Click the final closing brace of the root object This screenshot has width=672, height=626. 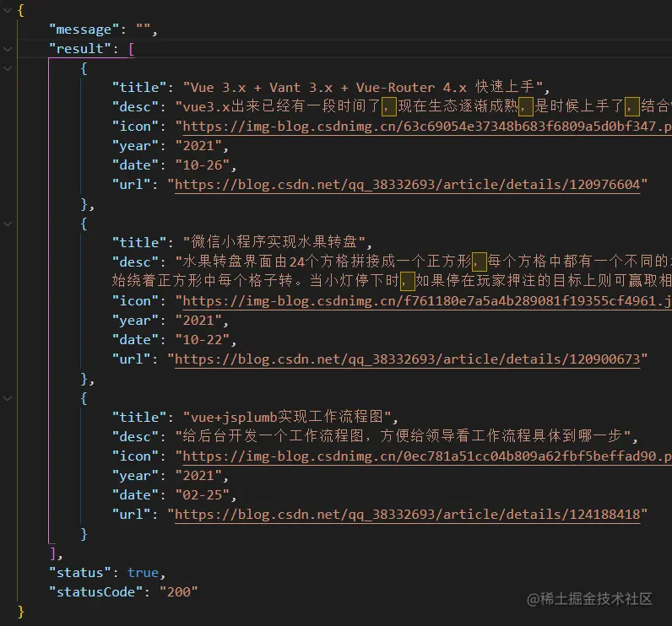(x=21, y=612)
